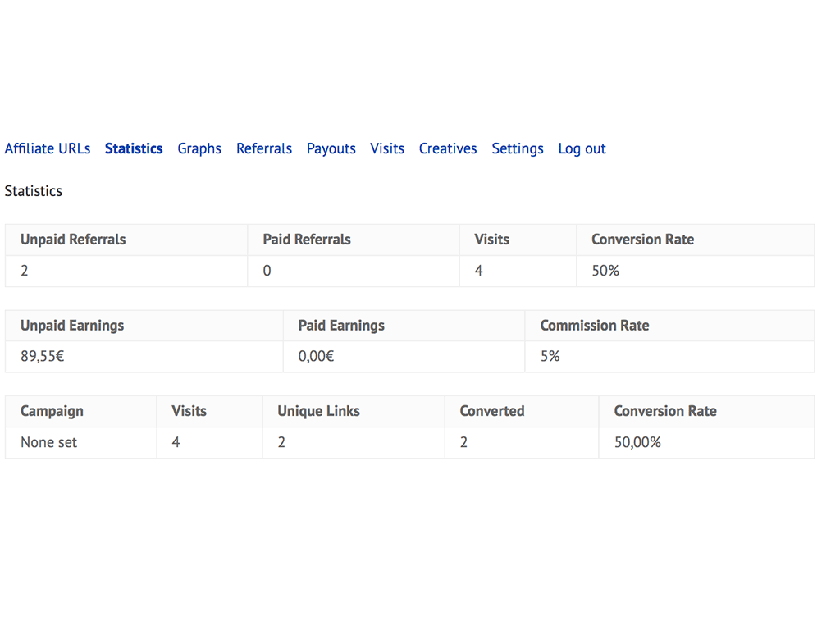Image resolution: width=840 pixels, height=630 pixels.
Task: Open the Referrals tab
Action: [x=264, y=148]
